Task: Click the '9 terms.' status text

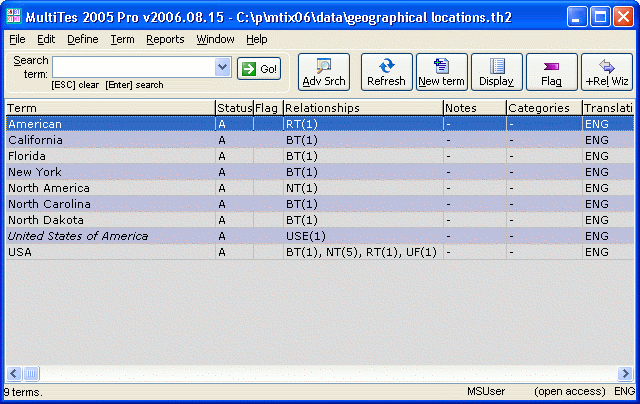Action: tap(23, 392)
